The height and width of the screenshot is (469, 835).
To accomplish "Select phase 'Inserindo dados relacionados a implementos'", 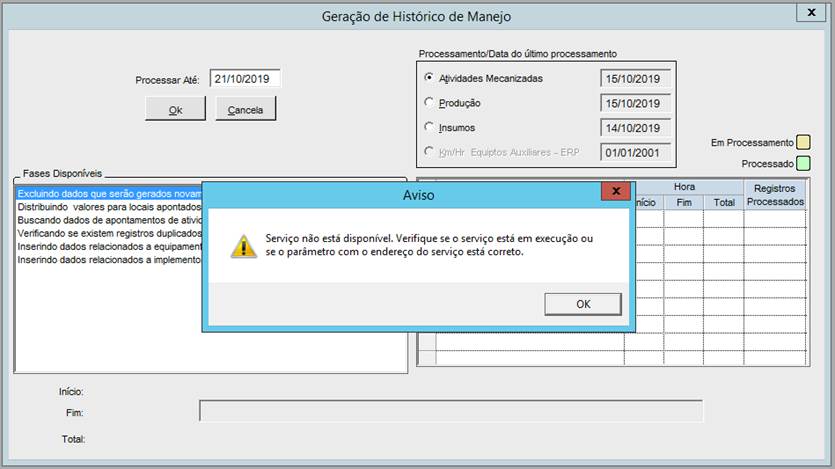I will coord(109,260).
